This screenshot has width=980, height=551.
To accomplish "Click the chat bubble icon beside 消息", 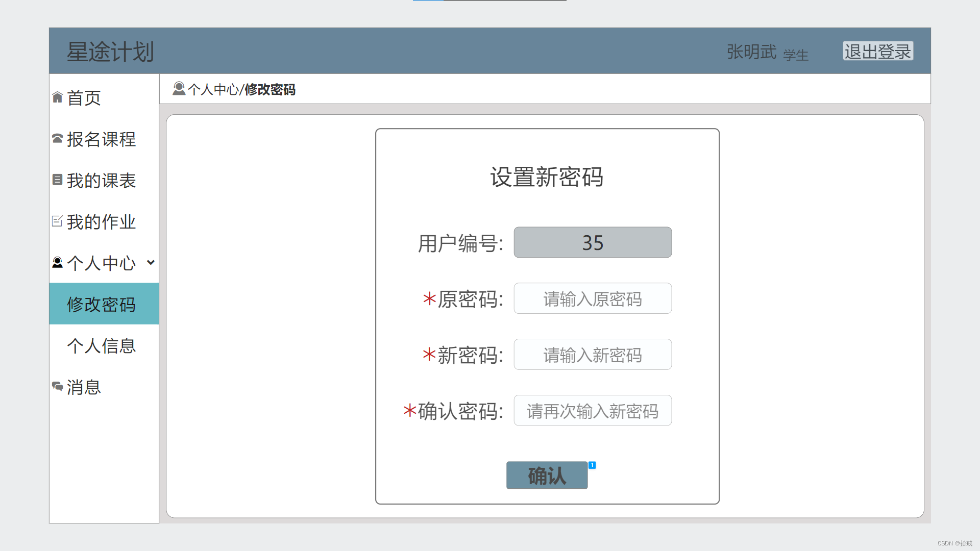I will tap(57, 386).
